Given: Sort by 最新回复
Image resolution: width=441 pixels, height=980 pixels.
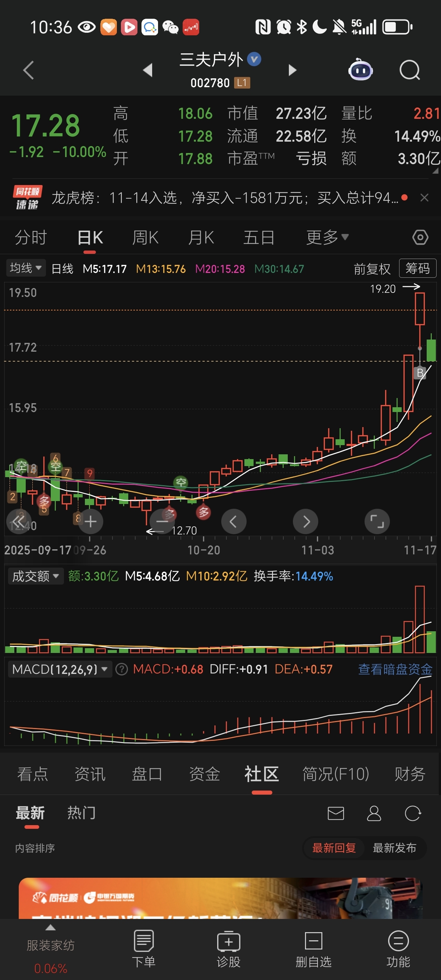Looking at the screenshot, I should point(334,848).
